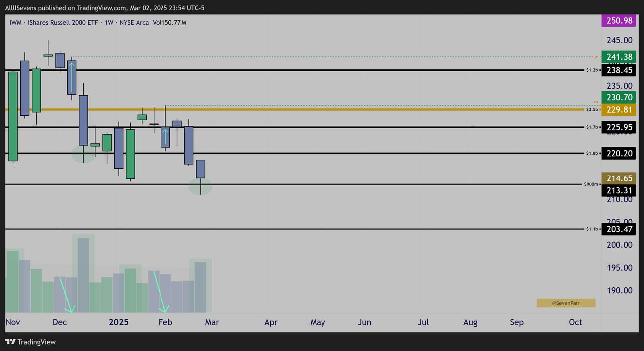Click the Nov label on time axis
The image size is (644, 351).
(13, 322)
